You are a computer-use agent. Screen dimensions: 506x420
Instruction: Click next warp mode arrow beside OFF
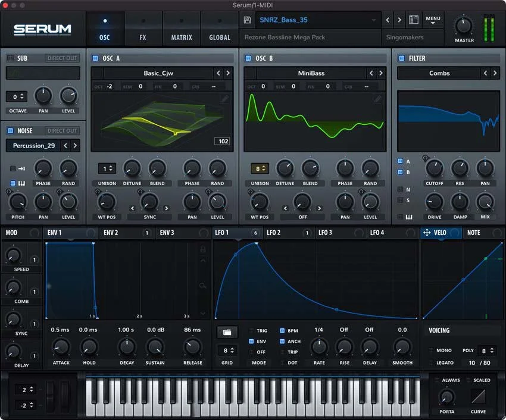(x=319, y=208)
